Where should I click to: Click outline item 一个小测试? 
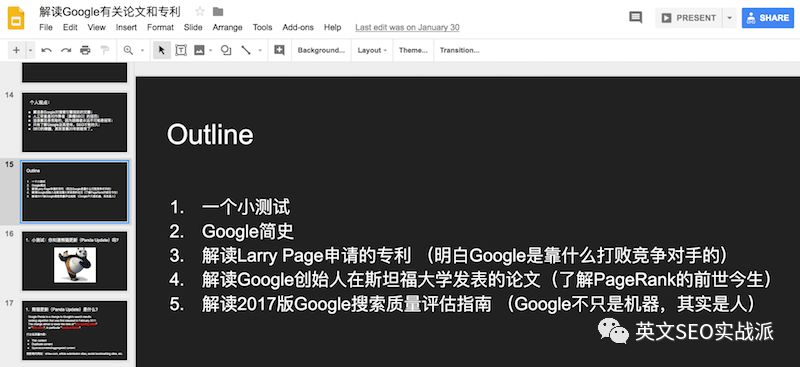point(246,208)
